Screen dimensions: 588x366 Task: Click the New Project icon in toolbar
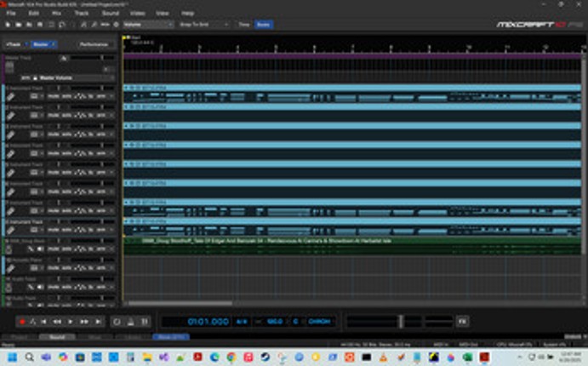(x=8, y=26)
